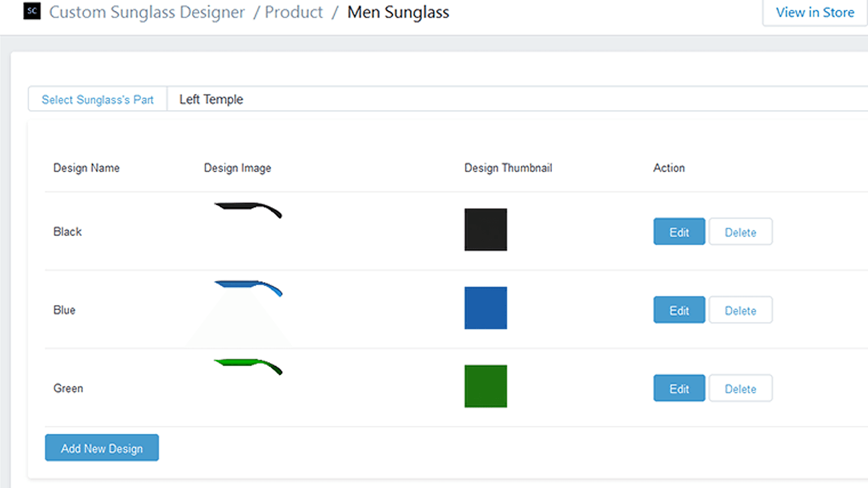Edit the Blue design
Viewport: 868px width, 488px height.
(679, 310)
